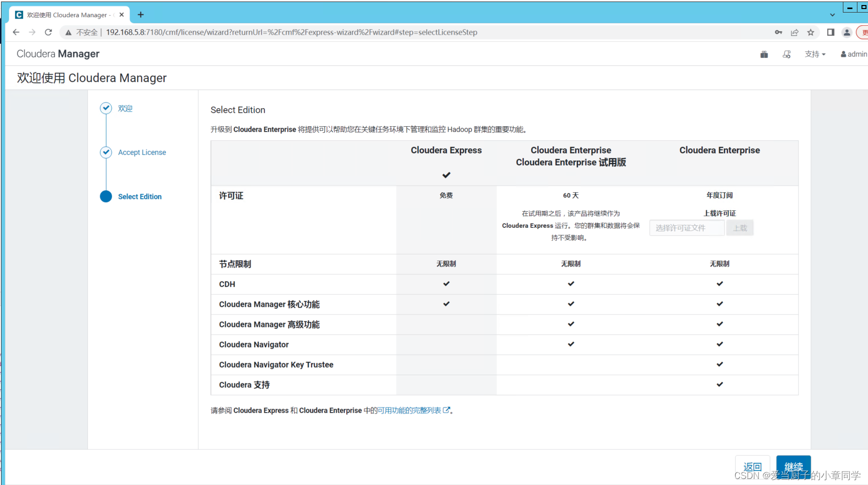
Task: Click the CDH row label
Action: pos(227,284)
